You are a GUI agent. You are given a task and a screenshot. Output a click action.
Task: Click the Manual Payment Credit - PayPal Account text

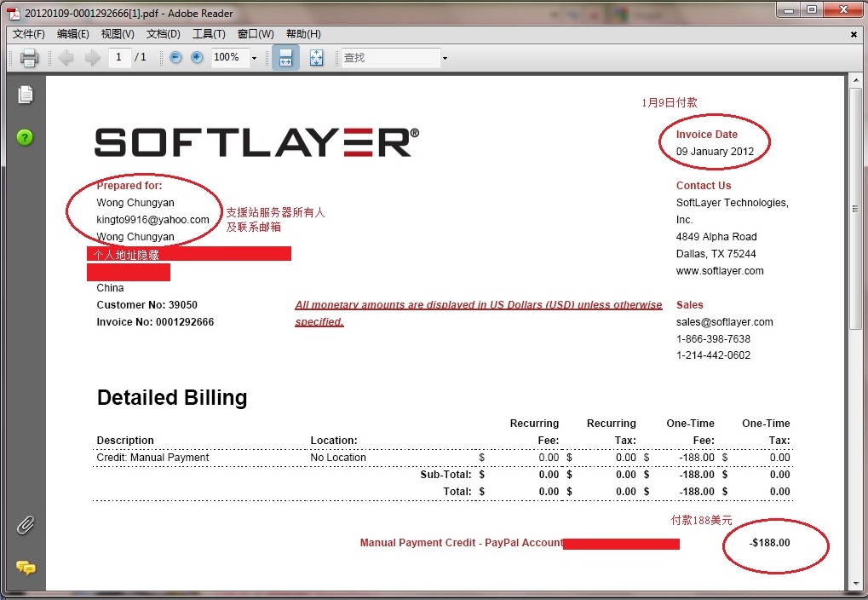461,542
